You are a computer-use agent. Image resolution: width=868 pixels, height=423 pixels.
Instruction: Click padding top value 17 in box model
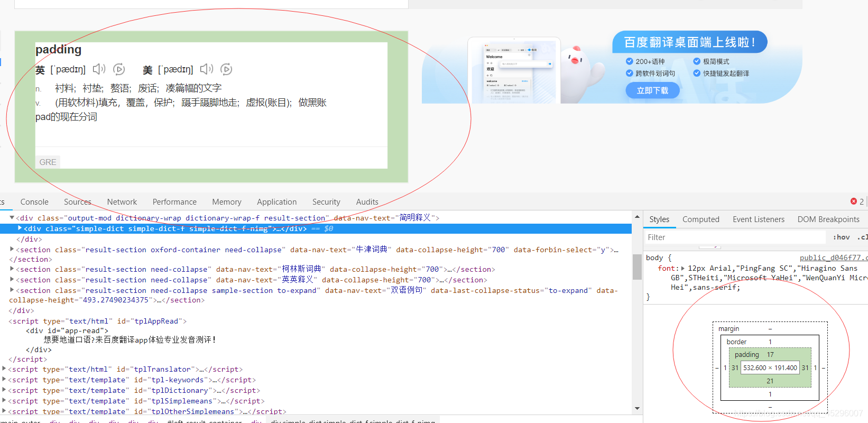(770, 355)
